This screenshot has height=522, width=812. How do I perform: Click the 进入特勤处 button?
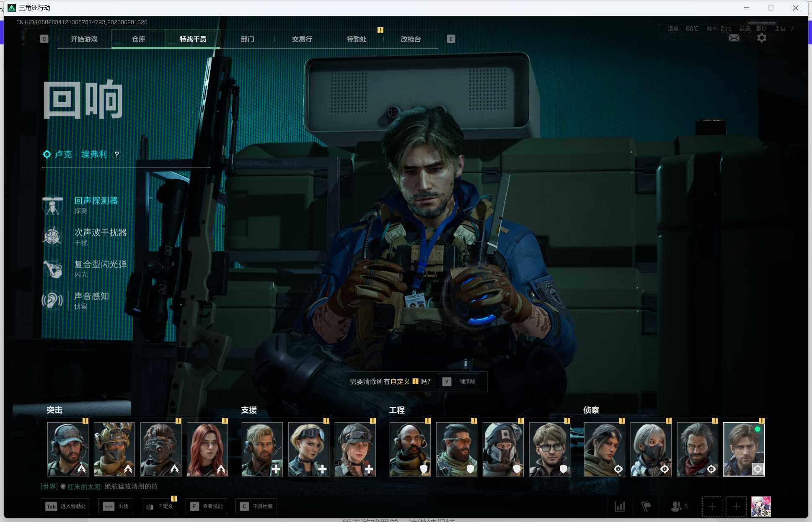pos(66,507)
